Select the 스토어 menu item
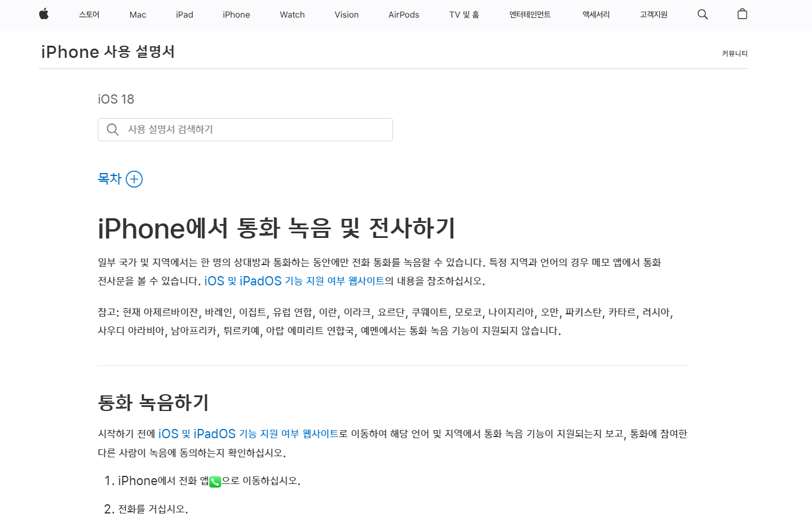Screen dimensions: 812x521 tap(89, 14)
